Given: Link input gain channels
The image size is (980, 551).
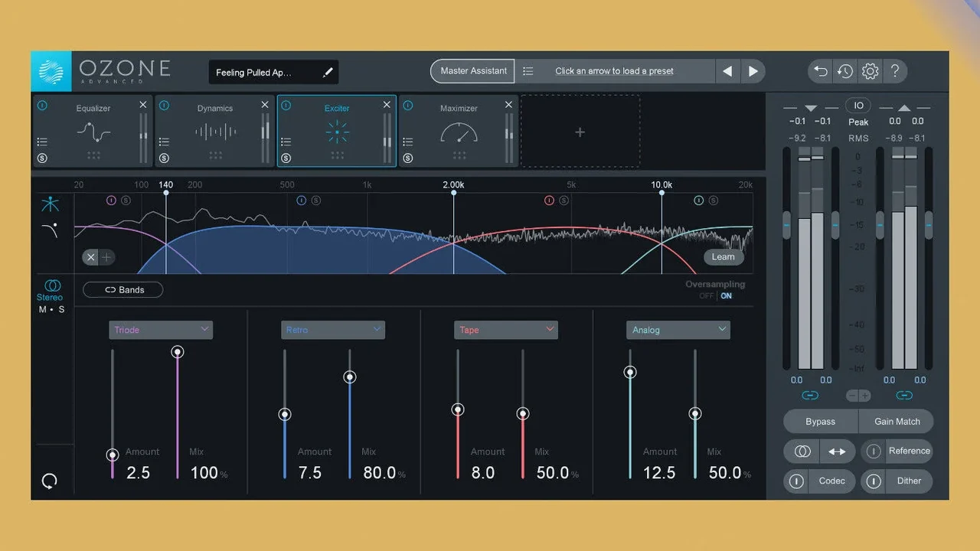Looking at the screenshot, I should click(810, 396).
